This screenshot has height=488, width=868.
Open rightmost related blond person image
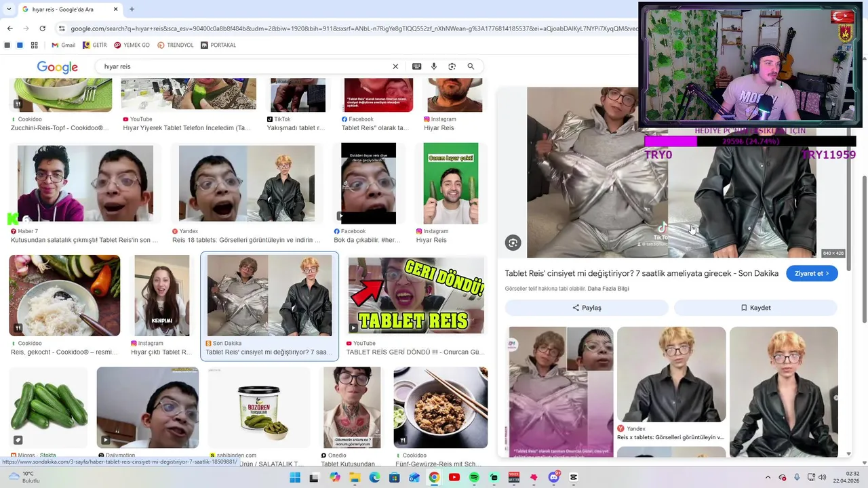coord(784,392)
